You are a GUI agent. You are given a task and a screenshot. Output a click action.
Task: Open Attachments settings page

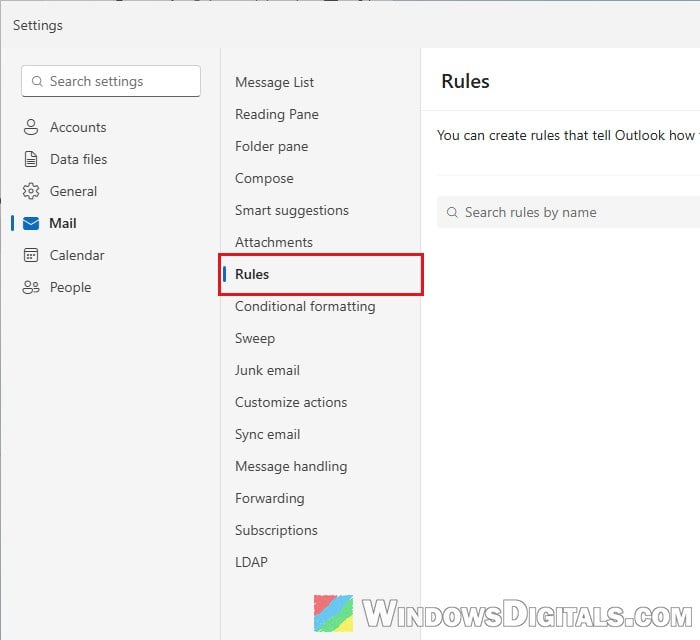(274, 242)
